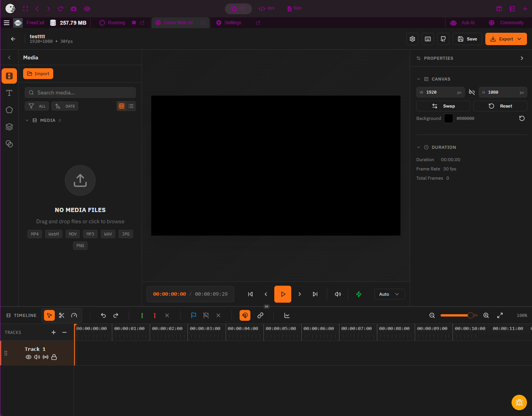Toggle timeline snapping magnet button
The height and width of the screenshot is (416, 532).
coord(245,315)
